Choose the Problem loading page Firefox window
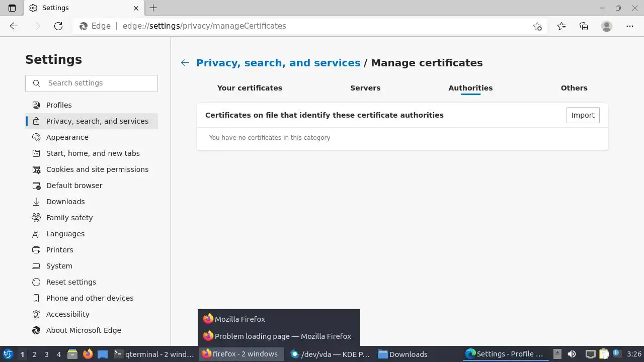The image size is (644, 362). pos(279,336)
